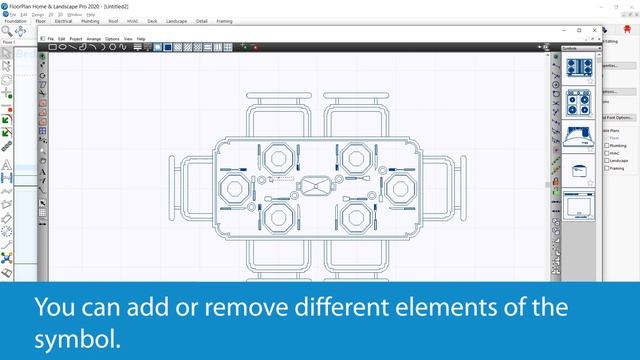Select the stove with knobs symbol thumbnail
Viewport: 640px width, 360px height.
pyautogui.click(x=579, y=102)
